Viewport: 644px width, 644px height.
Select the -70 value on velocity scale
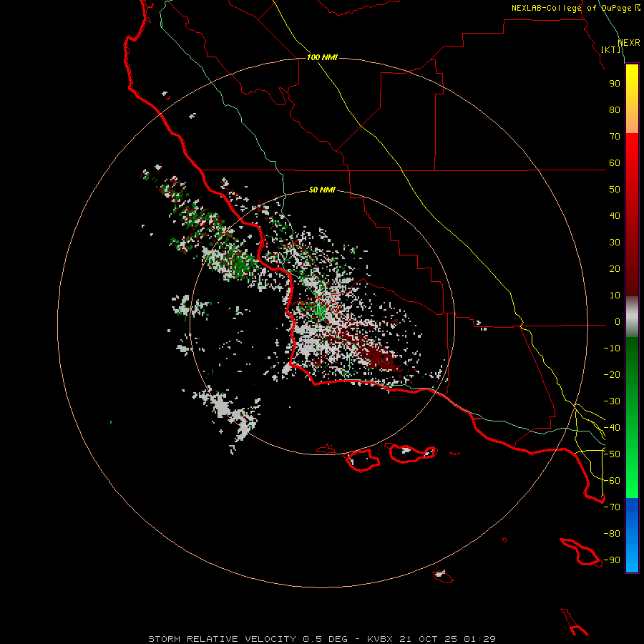click(x=612, y=507)
